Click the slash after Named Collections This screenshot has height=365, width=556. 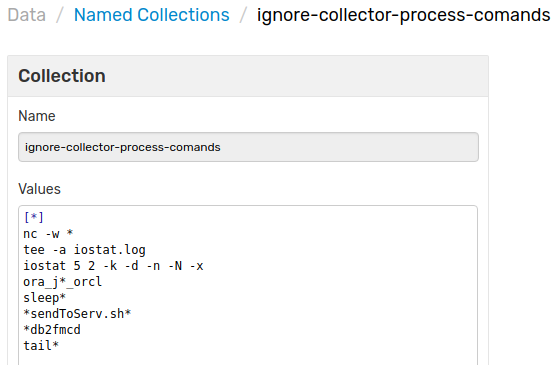[243, 15]
